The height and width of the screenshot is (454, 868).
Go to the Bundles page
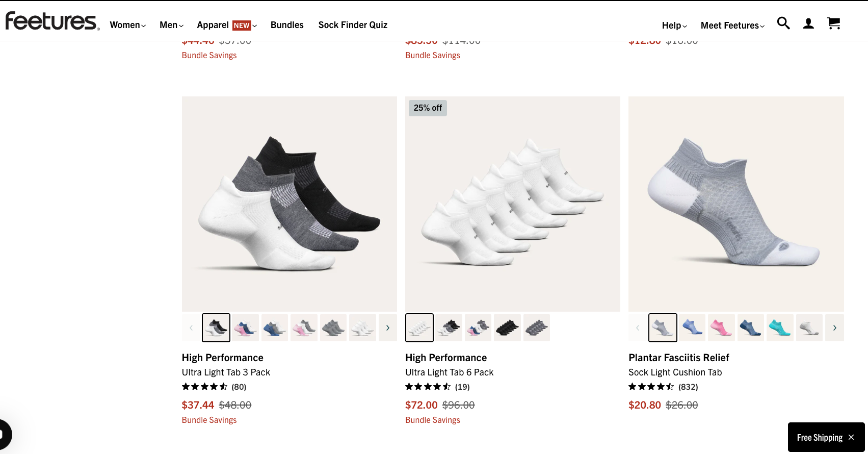tap(287, 25)
